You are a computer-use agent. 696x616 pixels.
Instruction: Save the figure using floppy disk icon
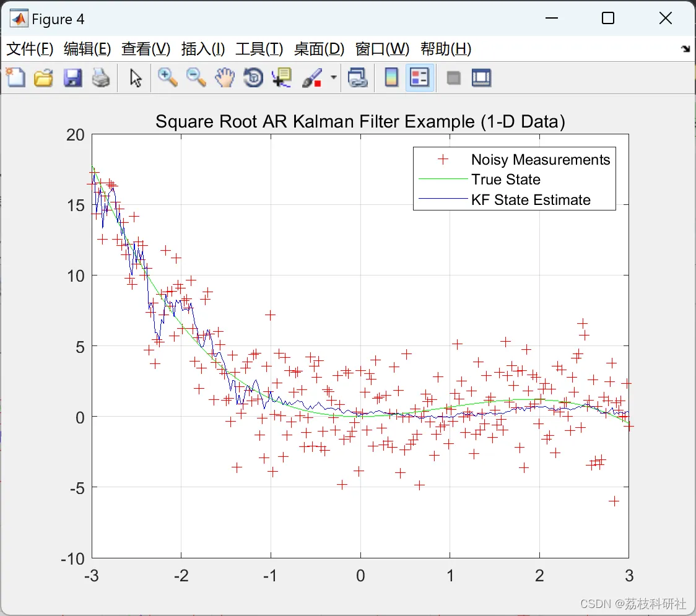coord(72,77)
